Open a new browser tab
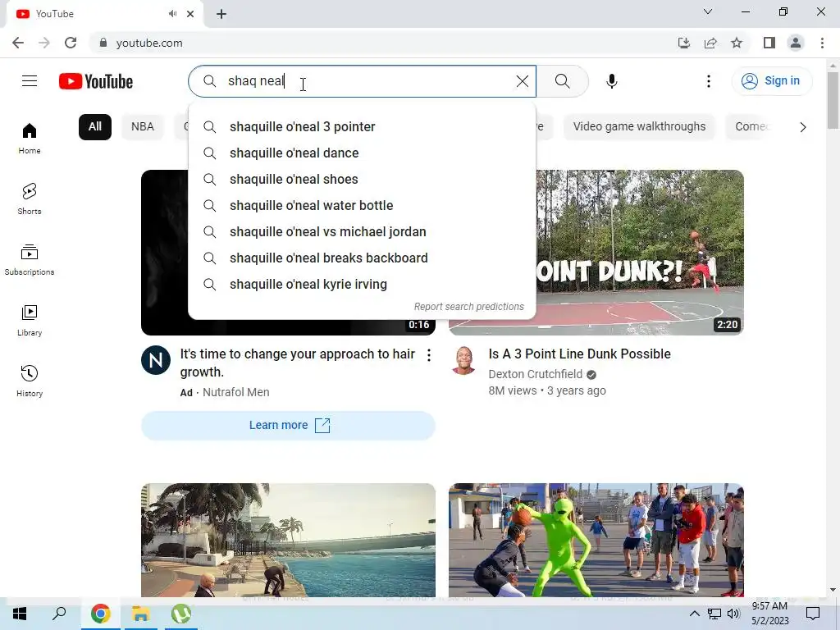 pos(221,14)
